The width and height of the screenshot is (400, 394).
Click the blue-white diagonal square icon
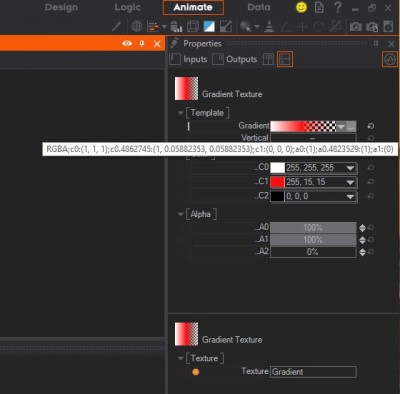tap(209, 26)
